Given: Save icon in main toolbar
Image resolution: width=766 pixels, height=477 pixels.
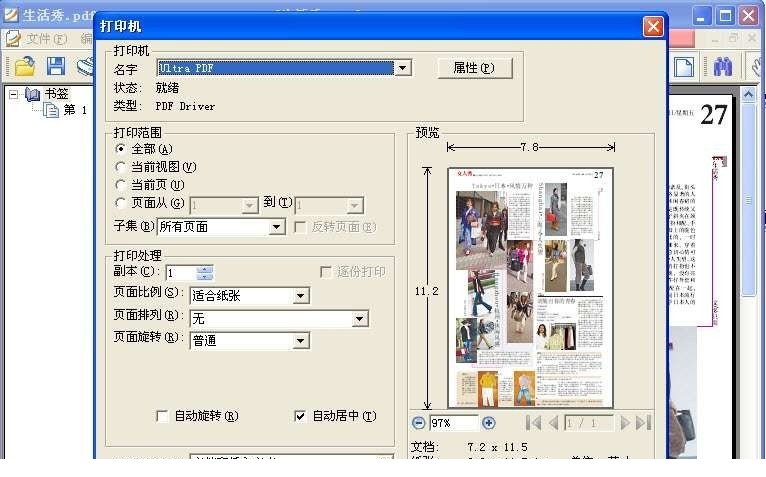Looking at the screenshot, I should 56,66.
